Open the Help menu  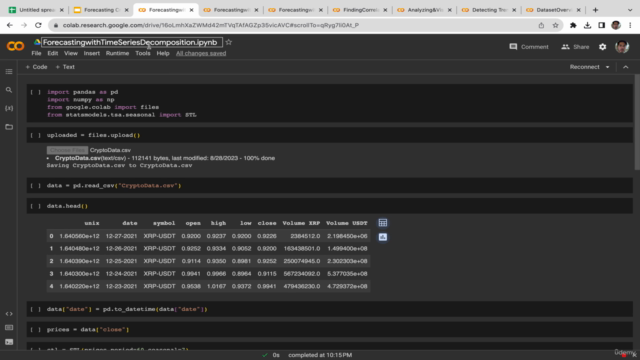163,53
